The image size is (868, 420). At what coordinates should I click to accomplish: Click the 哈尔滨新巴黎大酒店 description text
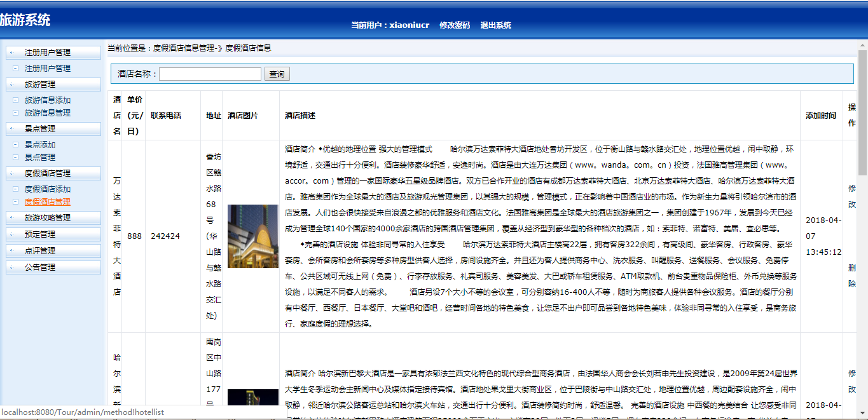(541, 389)
